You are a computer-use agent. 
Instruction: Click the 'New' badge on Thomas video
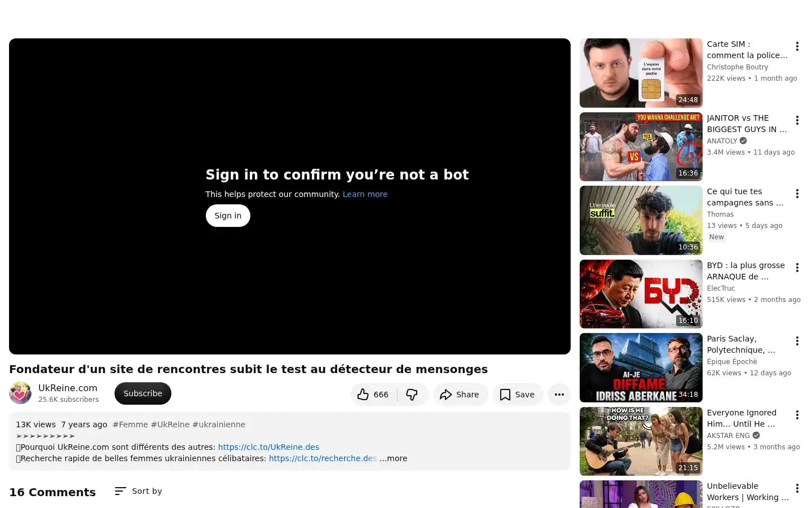(x=717, y=237)
